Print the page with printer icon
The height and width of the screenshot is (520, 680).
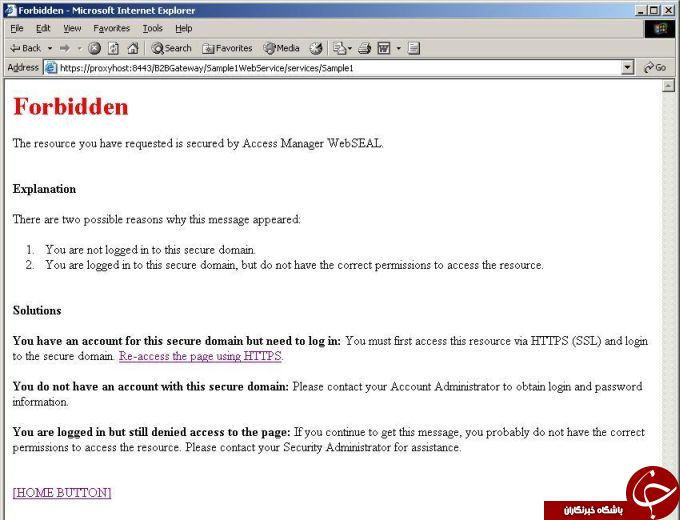point(364,48)
